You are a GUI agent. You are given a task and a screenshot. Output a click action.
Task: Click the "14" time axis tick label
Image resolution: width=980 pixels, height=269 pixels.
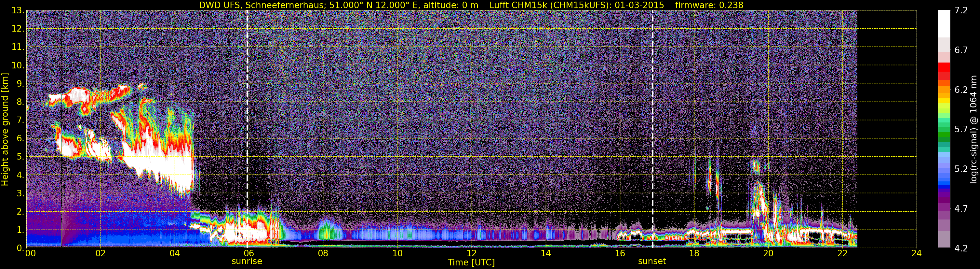545,254
